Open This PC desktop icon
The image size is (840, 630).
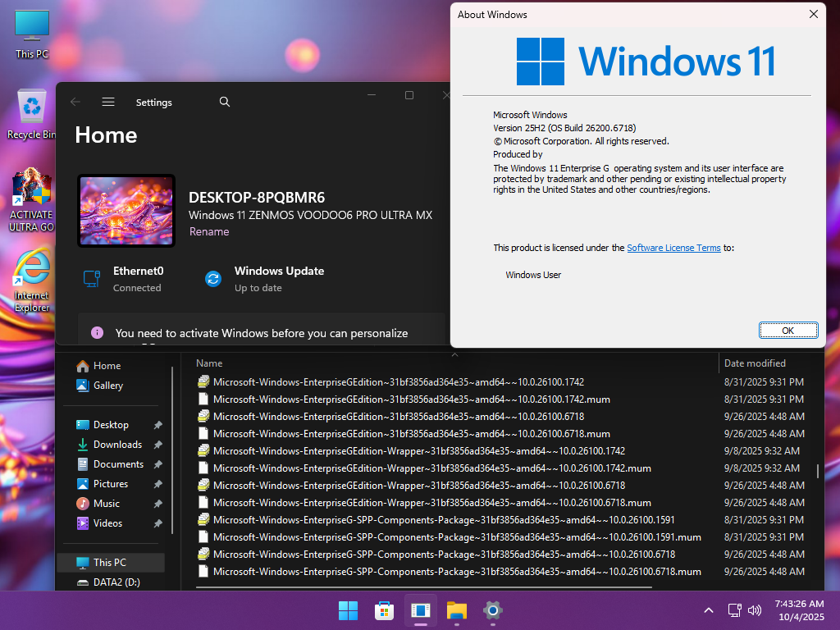pyautogui.click(x=32, y=34)
